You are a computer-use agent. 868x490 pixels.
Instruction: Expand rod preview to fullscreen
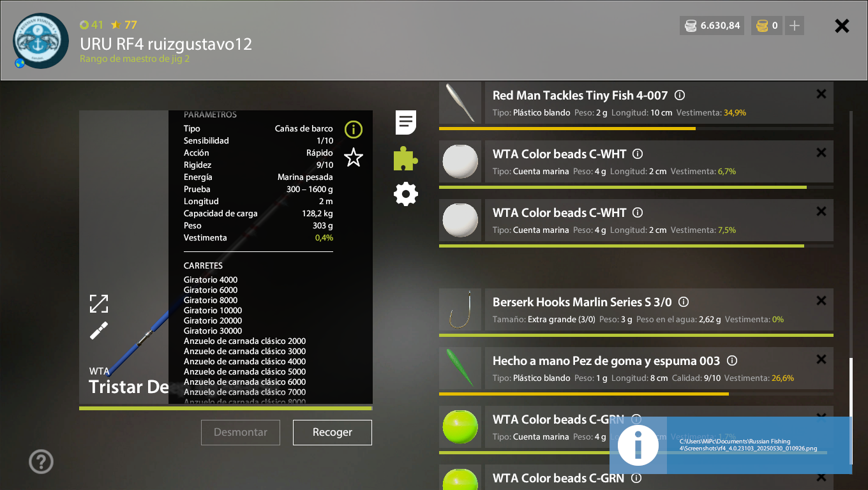pos(99,304)
